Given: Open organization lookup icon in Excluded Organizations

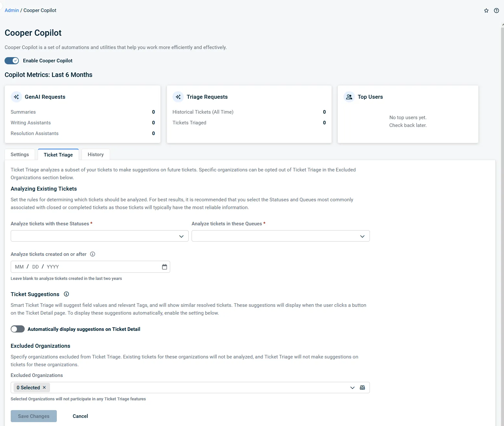Looking at the screenshot, I should (362, 388).
